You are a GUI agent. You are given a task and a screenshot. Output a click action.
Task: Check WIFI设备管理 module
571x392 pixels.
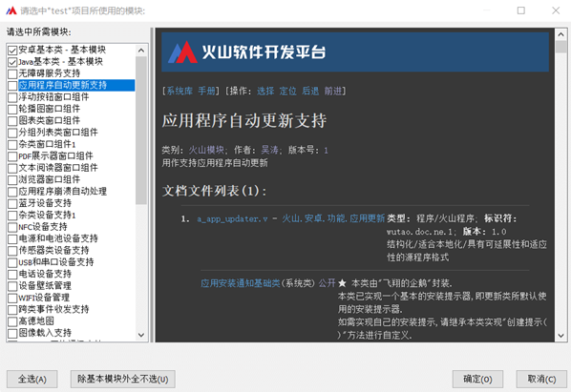(12, 299)
